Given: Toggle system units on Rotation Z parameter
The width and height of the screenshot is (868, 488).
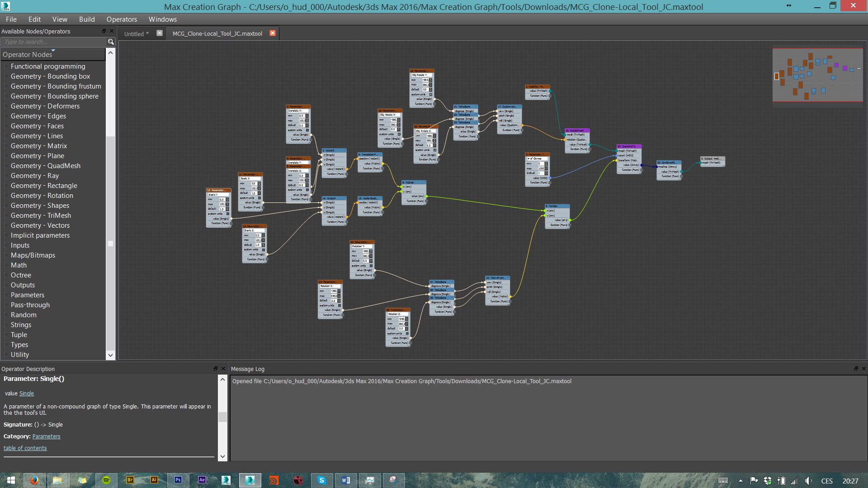Looking at the screenshot, I should (407, 333).
